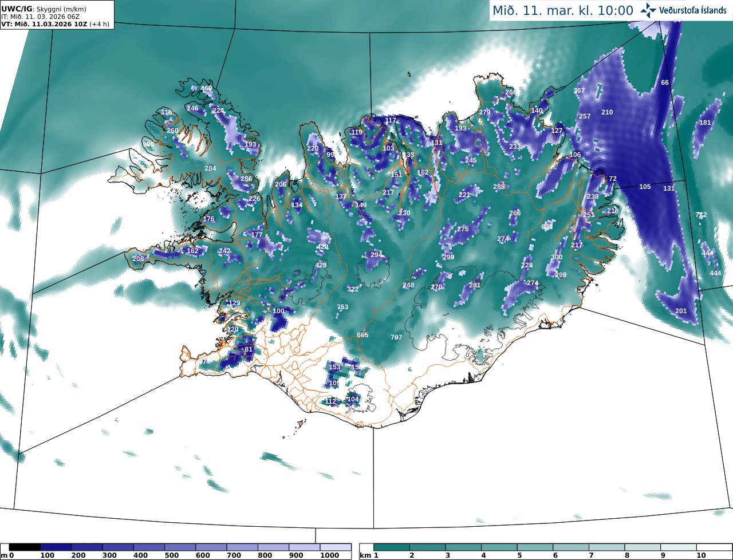Screen dimensions: 733x560
Task: Click the 'km 1' legend label
Action: click(368, 555)
